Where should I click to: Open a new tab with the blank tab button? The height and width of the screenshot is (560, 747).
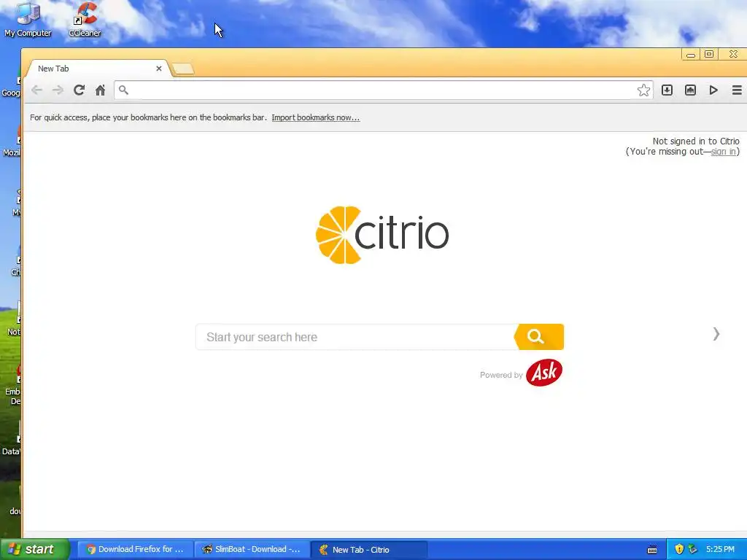point(183,69)
